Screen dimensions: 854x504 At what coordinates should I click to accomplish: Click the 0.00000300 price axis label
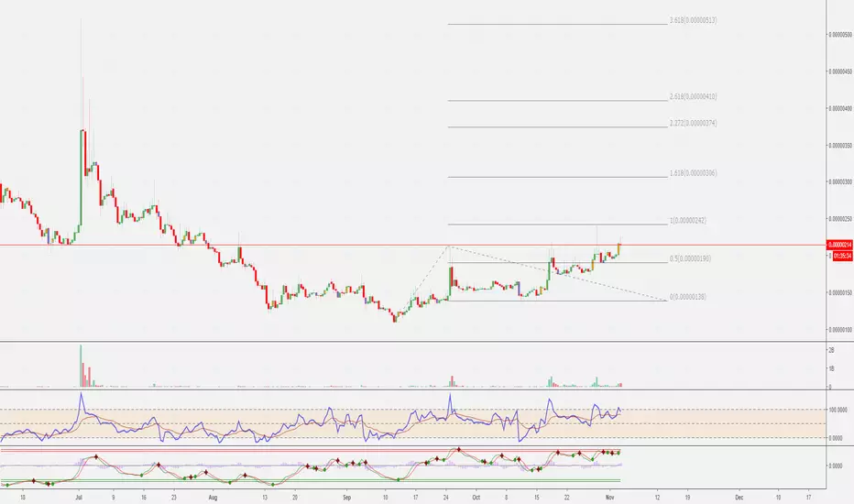pyautogui.click(x=840, y=182)
